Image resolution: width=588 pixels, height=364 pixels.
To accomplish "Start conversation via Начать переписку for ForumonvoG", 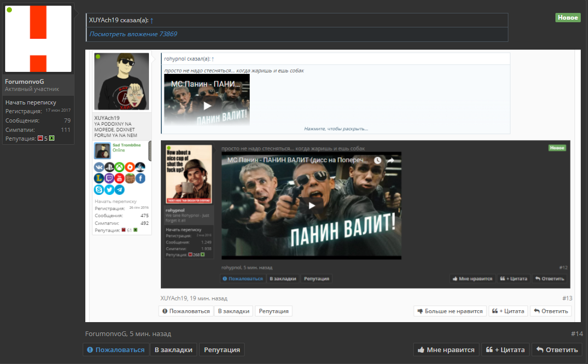I will (x=31, y=102).
